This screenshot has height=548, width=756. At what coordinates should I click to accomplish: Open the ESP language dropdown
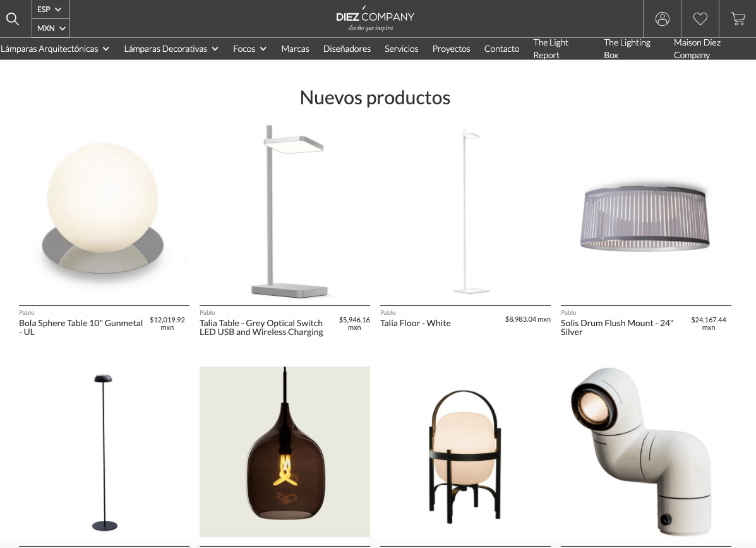pyautogui.click(x=51, y=9)
